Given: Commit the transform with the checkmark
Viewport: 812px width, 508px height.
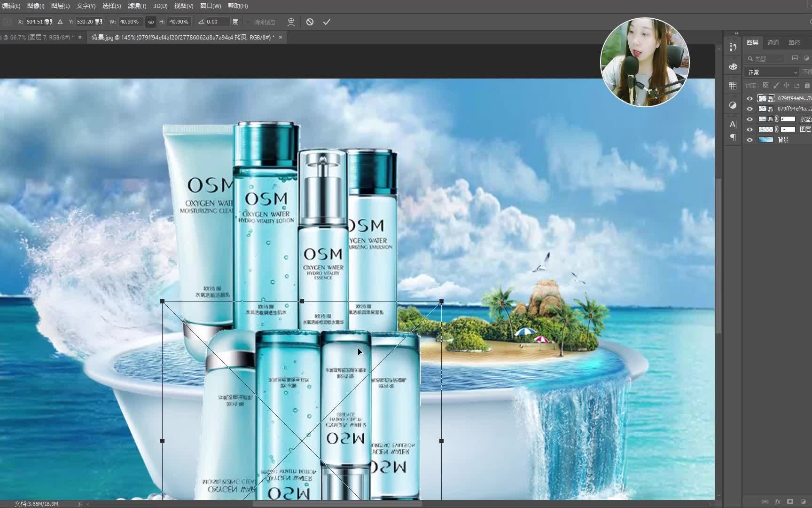Looking at the screenshot, I should [x=327, y=22].
